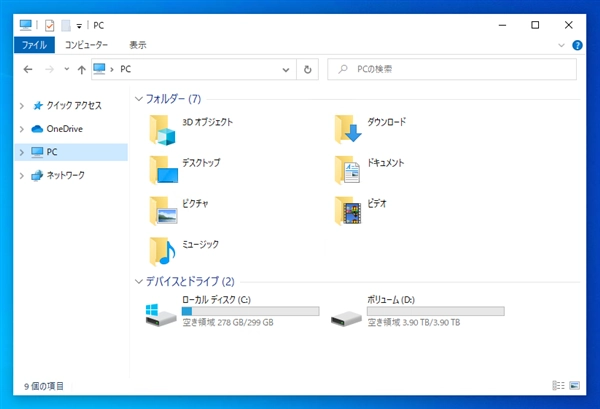Collapse the フォルダー (7) group

tap(139, 99)
